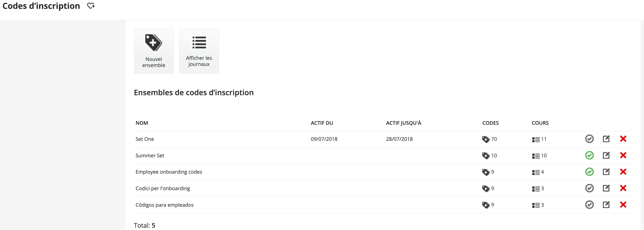The height and width of the screenshot is (230, 644).
Task: Open codes list for Códigos para empleados
Action: click(x=488, y=205)
